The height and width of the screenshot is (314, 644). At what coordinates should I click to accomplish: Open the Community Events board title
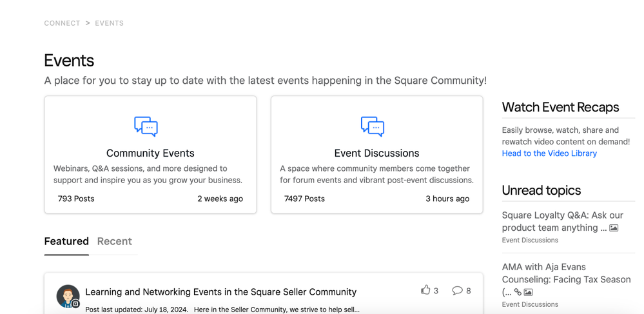pyautogui.click(x=150, y=153)
